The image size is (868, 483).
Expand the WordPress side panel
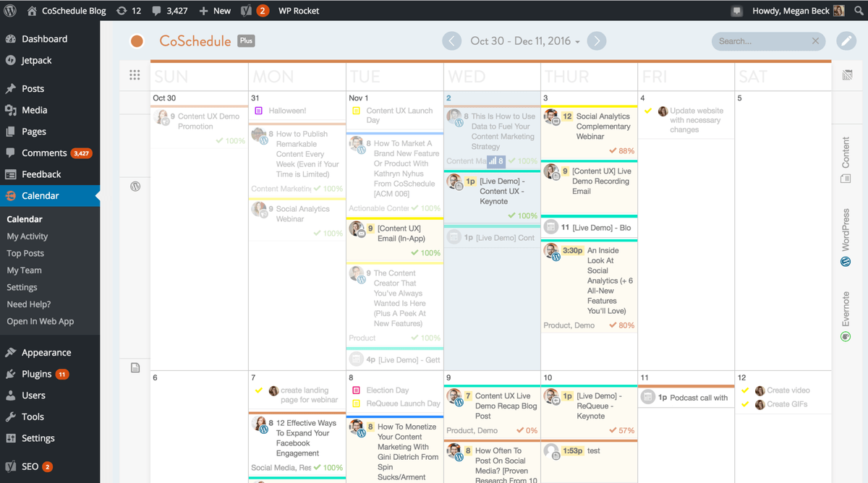[x=846, y=238]
